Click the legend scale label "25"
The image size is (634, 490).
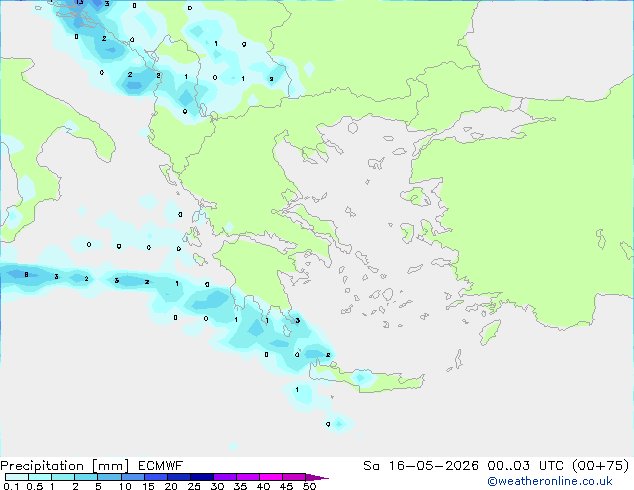(194, 486)
